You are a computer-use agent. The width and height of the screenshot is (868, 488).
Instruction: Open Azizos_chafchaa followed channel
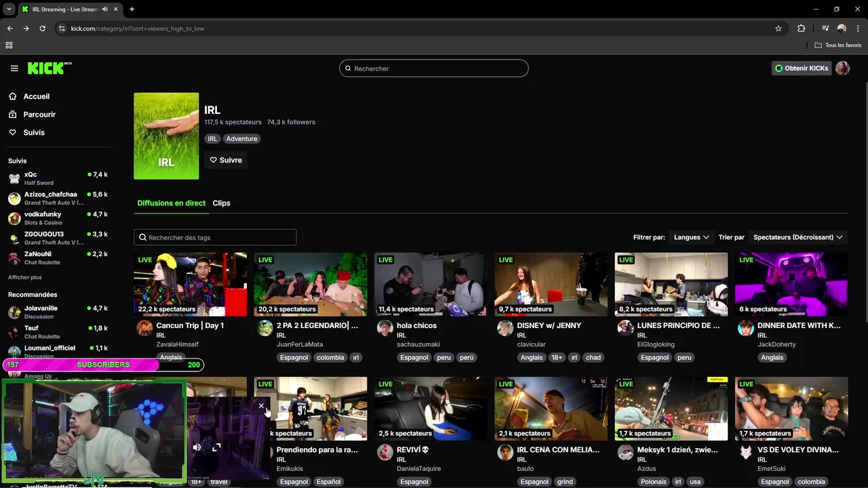click(58, 198)
